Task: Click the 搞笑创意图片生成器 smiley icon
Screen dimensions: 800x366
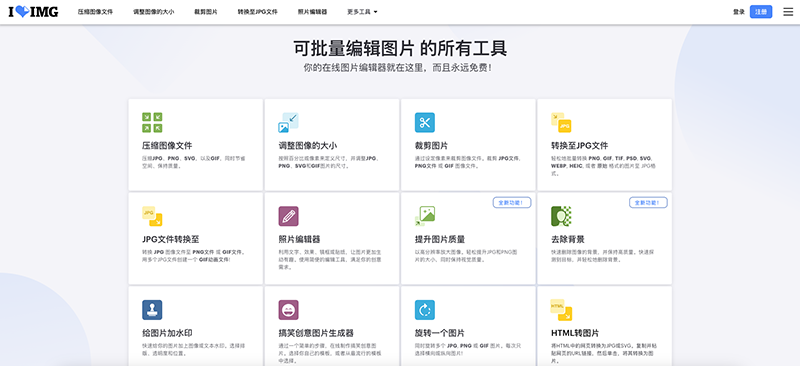Action: 288,310
